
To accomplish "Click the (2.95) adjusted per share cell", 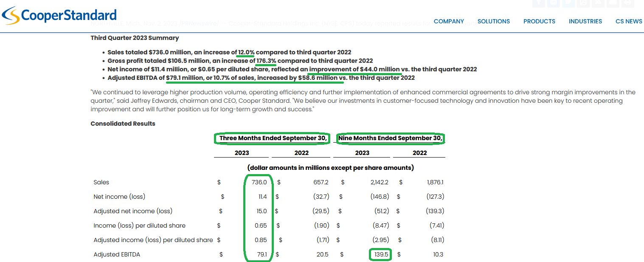I will (x=381, y=240).
